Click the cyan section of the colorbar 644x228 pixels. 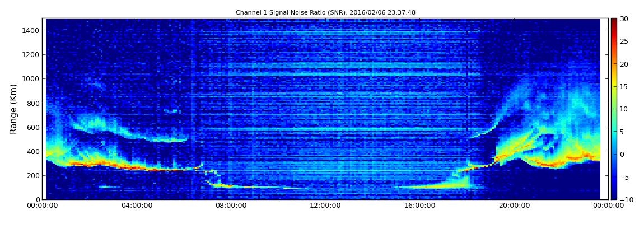pyautogui.click(x=614, y=132)
